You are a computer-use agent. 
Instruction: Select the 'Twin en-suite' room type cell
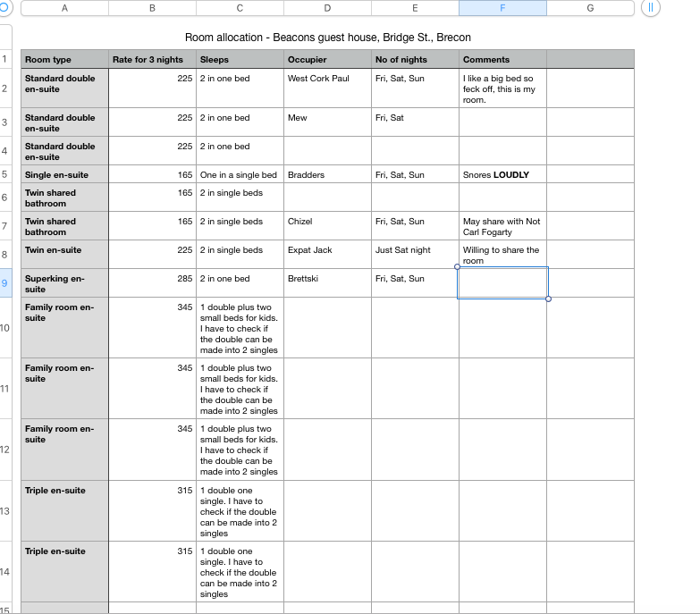tap(64, 255)
